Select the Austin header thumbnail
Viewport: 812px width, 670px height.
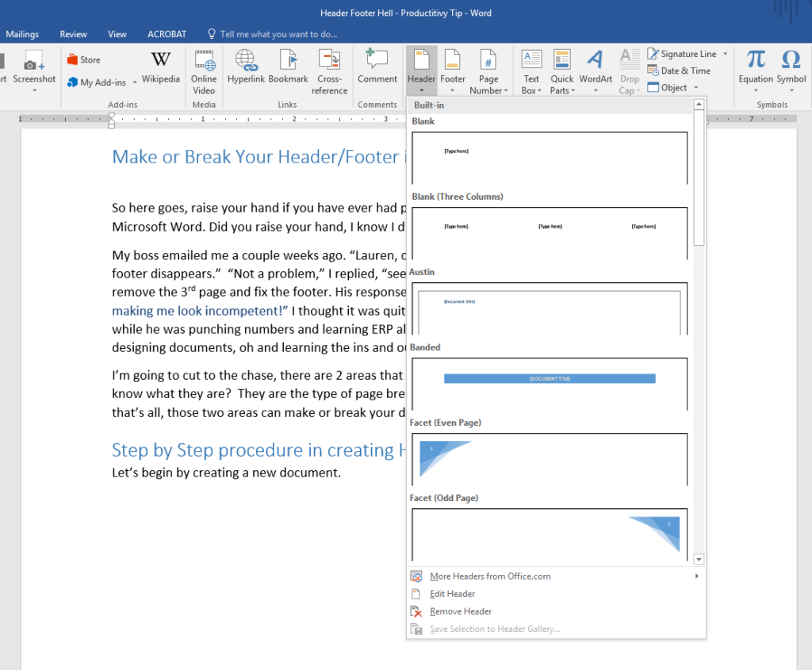click(550, 309)
